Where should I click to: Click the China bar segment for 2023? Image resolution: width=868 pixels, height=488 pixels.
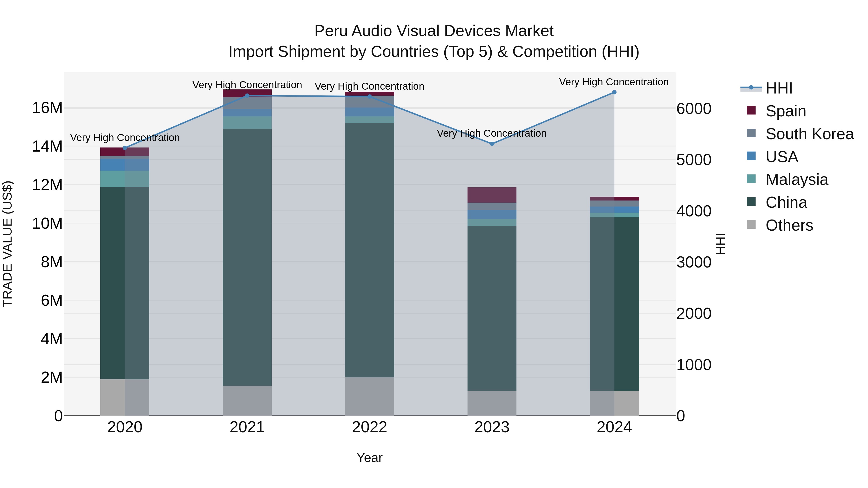[x=492, y=308]
